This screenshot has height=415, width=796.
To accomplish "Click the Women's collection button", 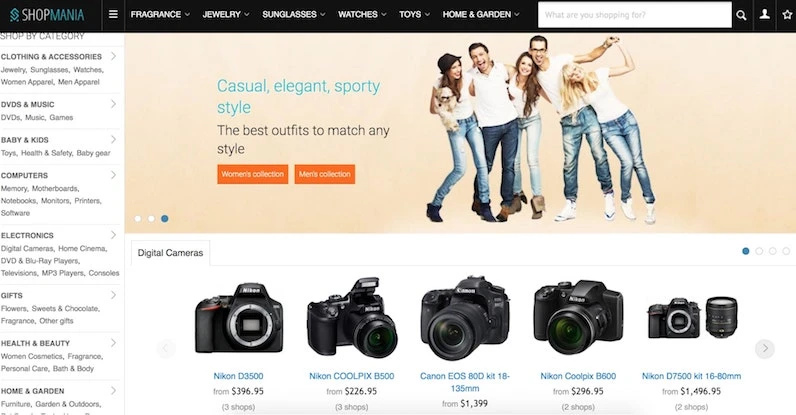I will tap(253, 174).
